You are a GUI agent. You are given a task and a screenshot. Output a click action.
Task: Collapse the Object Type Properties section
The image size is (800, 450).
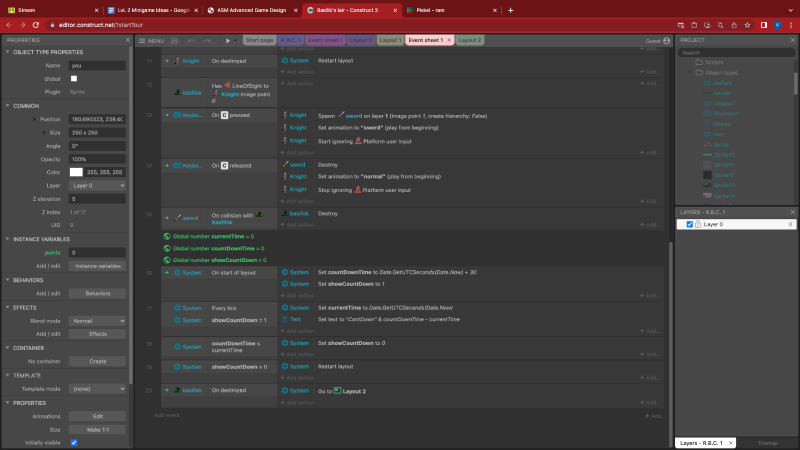[x=8, y=51]
